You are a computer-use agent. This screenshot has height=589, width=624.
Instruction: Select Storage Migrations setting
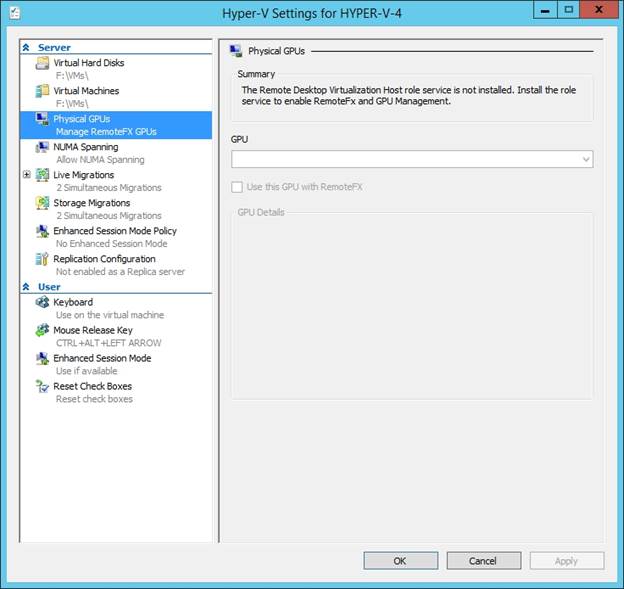[x=92, y=203]
